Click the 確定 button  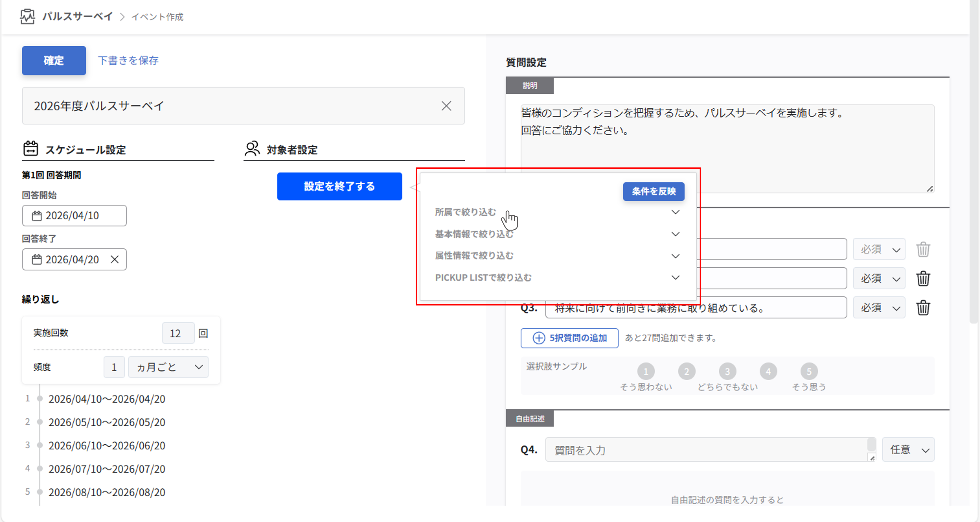[54, 60]
